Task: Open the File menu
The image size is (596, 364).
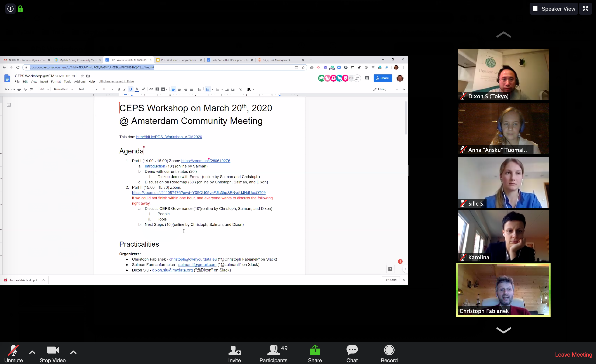Action: pyautogui.click(x=17, y=81)
